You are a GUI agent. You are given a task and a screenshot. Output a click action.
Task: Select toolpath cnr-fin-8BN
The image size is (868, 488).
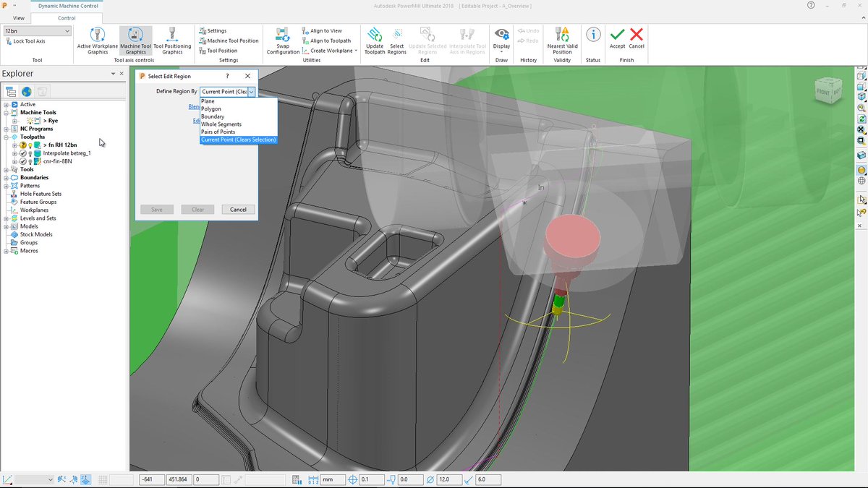click(x=58, y=161)
